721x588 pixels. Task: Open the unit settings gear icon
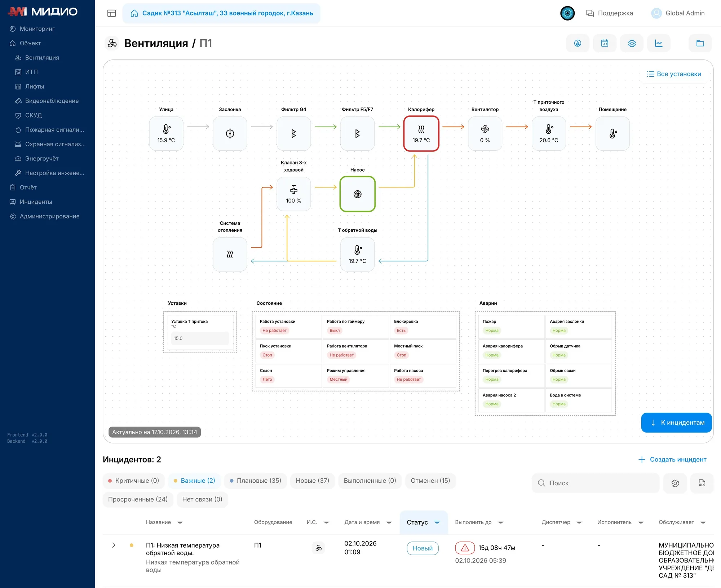click(x=632, y=43)
